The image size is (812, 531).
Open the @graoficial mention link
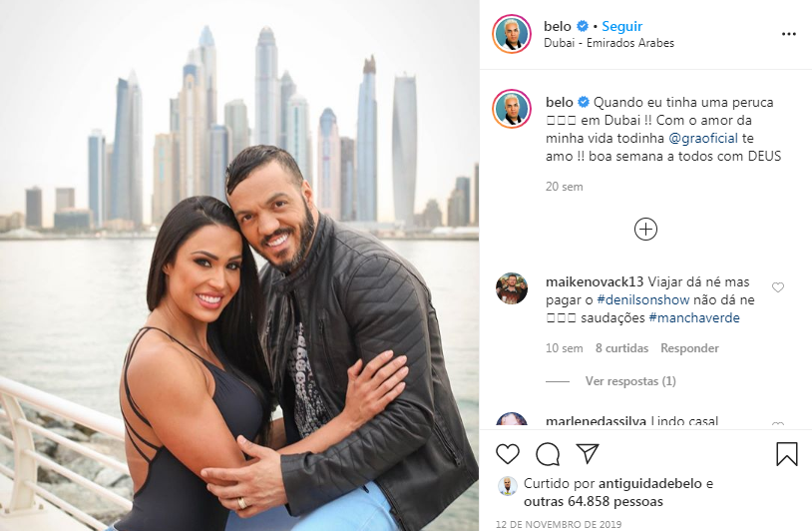703,139
